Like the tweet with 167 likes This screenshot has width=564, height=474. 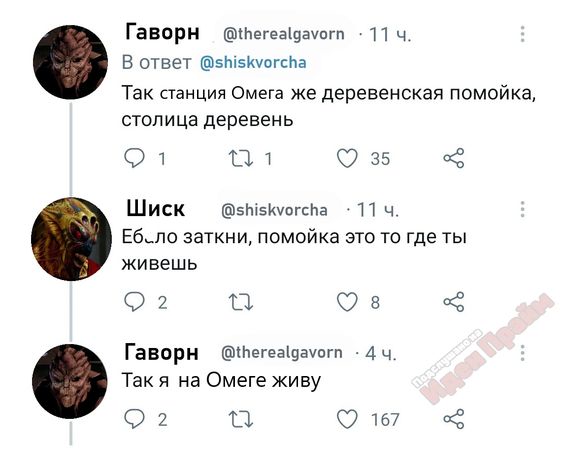pyautogui.click(x=347, y=419)
